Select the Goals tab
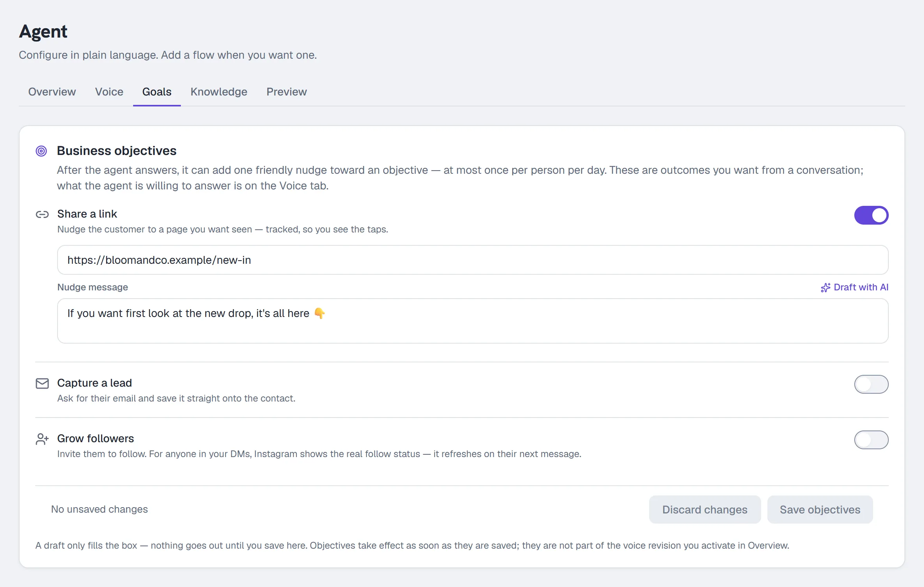Image resolution: width=924 pixels, height=587 pixels. coord(157,92)
